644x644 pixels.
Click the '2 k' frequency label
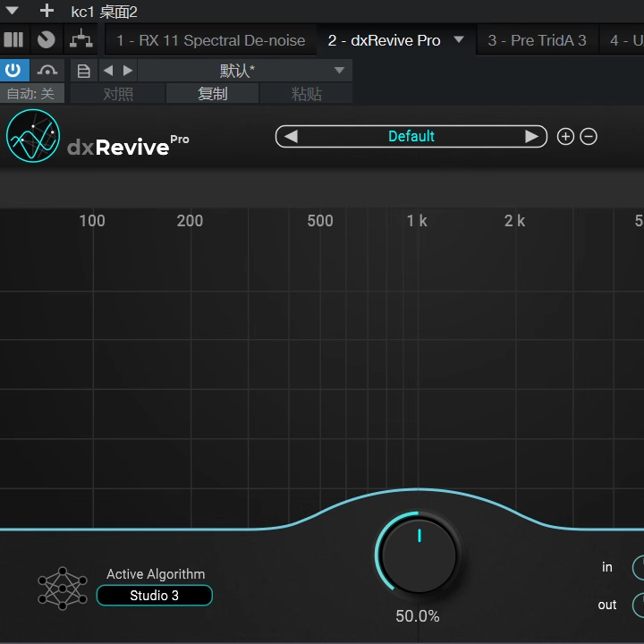click(514, 221)
